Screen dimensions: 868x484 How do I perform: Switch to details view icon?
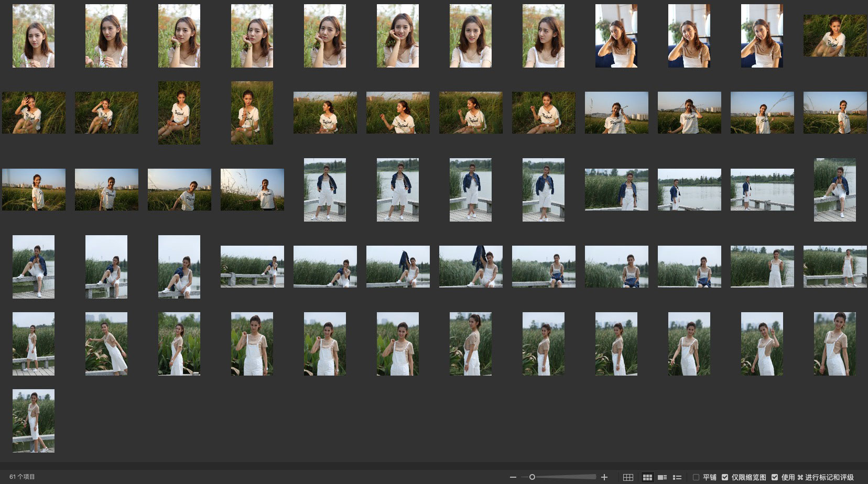click(x=662, y=477)
